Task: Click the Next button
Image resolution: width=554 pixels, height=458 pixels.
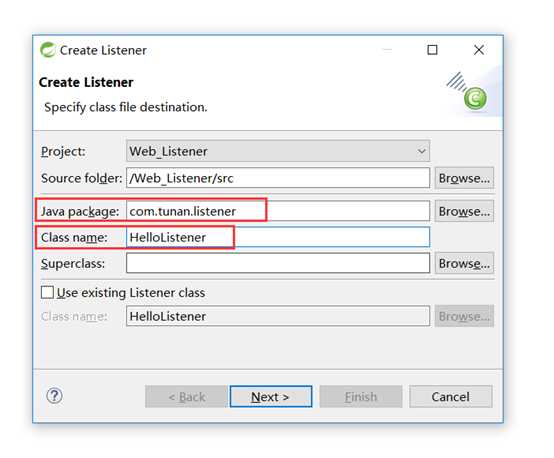Action: [x=271, y=397]
